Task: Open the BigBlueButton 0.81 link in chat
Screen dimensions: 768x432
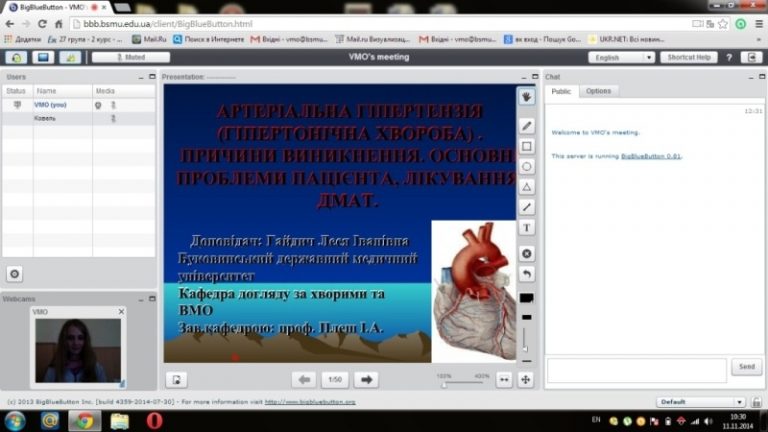Action: 650,156
